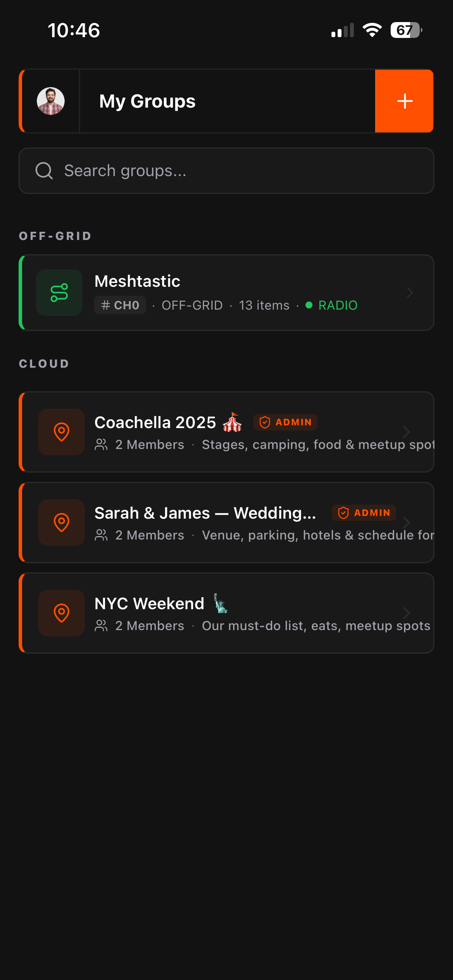Open the Sarah & James Wedding group title
The width and height of the screenshot is (453, 980).
coord(205,513)
